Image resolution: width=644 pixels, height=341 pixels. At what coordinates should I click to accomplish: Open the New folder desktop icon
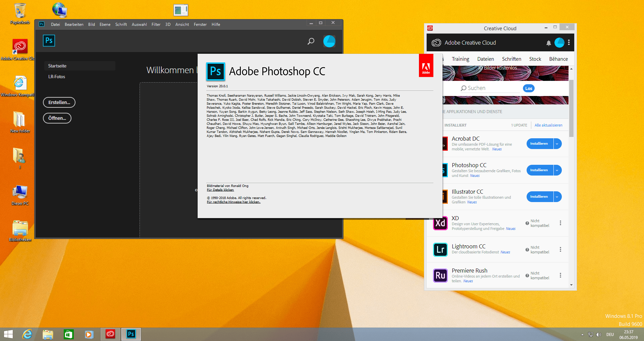(20, 122)
